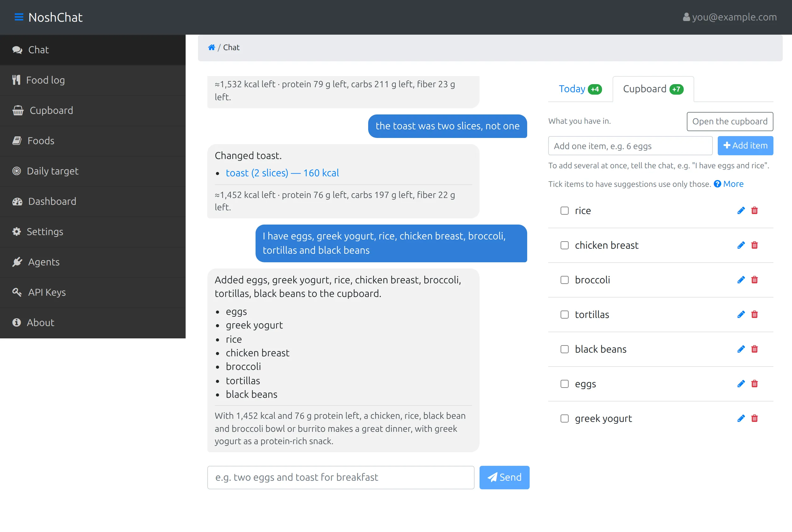Open the toast (2 slices) link
Image resolution: width=792 pixels, height=532 pixels.
point(282,173)
